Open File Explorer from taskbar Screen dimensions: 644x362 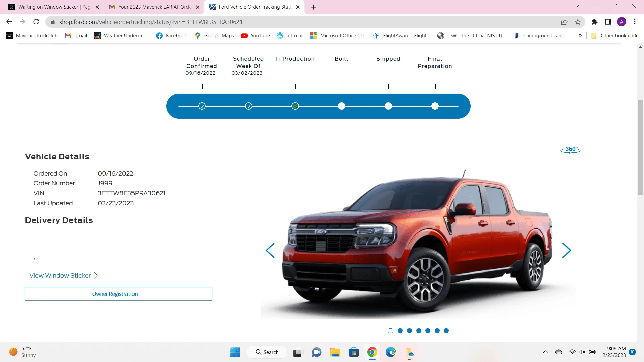335,352
